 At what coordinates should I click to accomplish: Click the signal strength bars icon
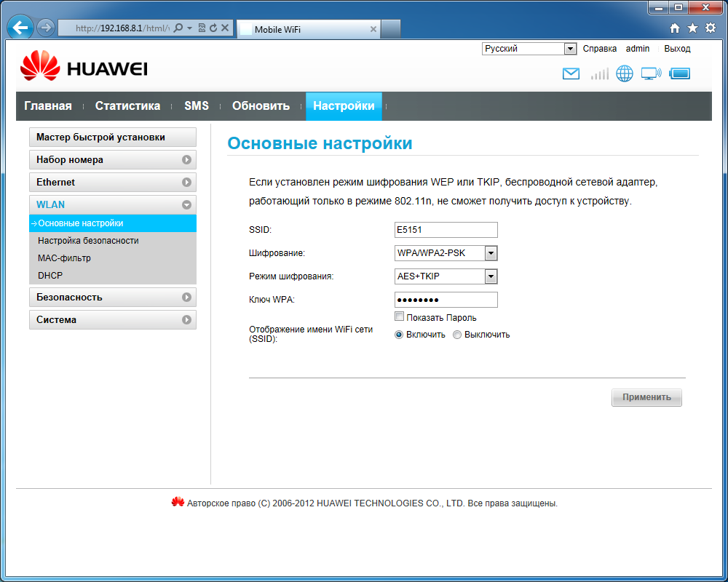click(x=599, y=73)
